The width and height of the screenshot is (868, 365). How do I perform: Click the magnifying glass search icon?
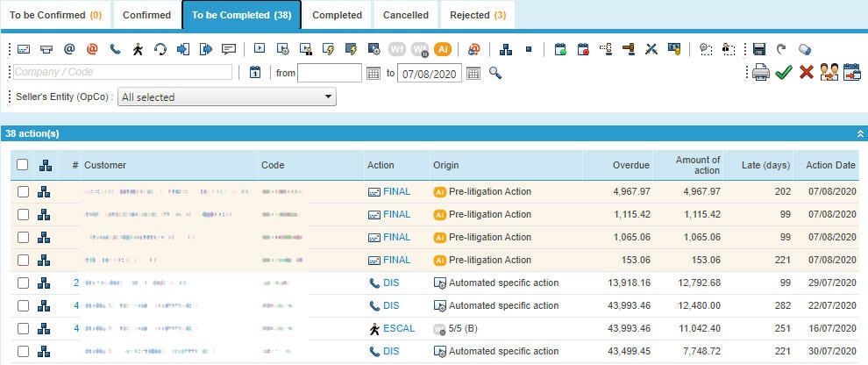(x=495, y=73)
